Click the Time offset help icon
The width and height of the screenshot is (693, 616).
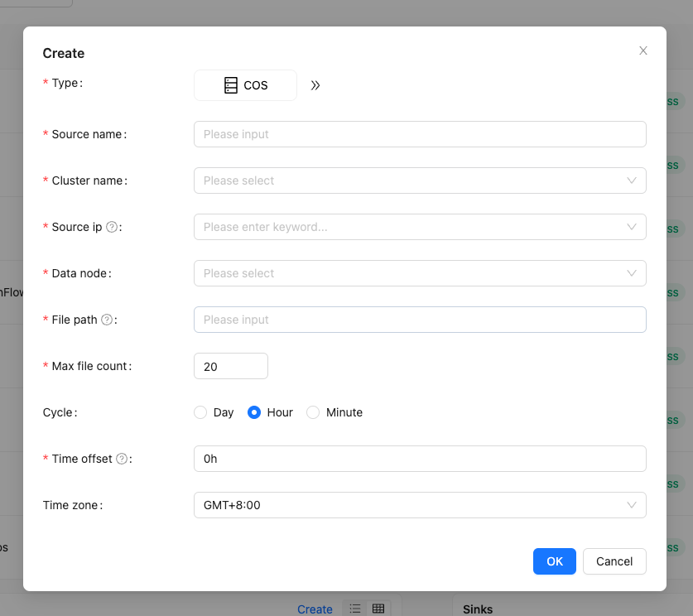pyautogui.click(x=122, y=459)
